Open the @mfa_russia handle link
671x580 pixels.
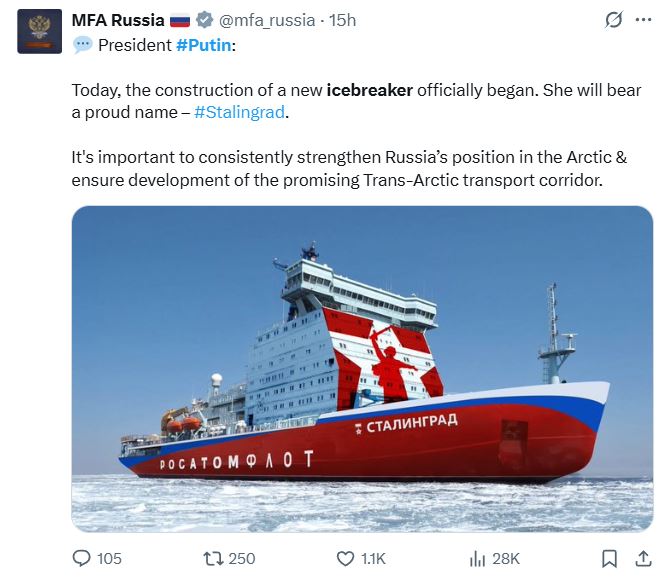[264, 20]
